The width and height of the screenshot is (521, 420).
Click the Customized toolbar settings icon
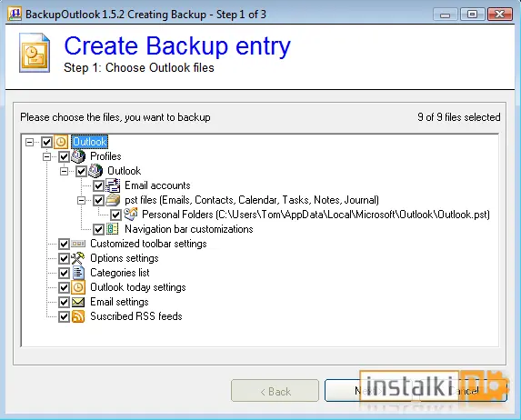[78, 244]
